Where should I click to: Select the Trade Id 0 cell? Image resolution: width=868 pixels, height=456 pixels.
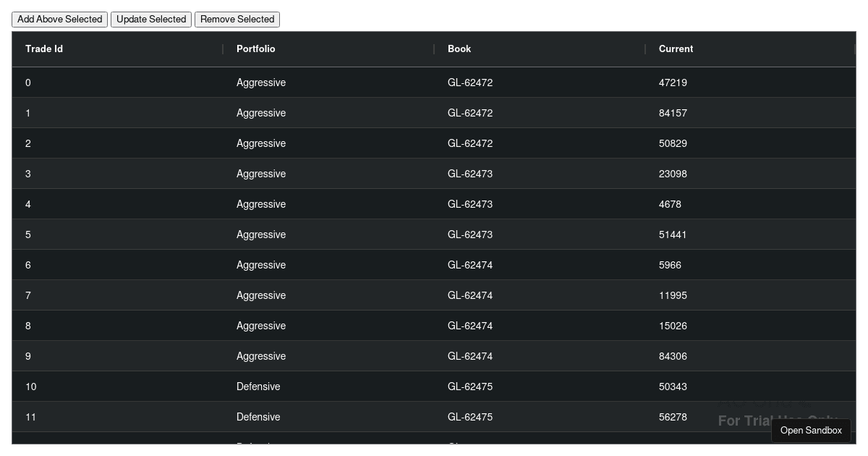(x=118, y=83)
